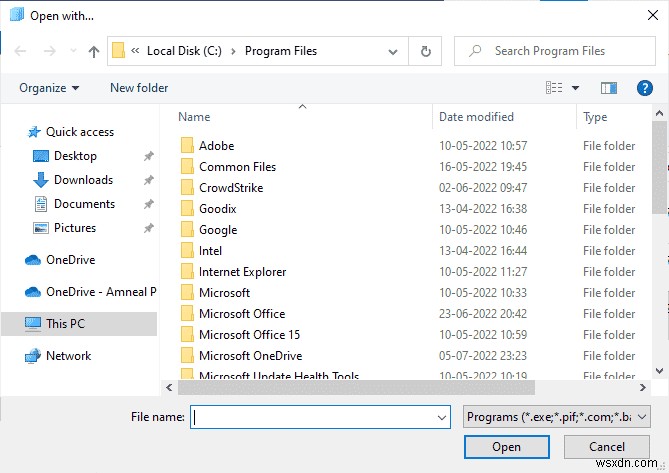
Task: Click the Forward navigation arrow
Action: point(50,52)
